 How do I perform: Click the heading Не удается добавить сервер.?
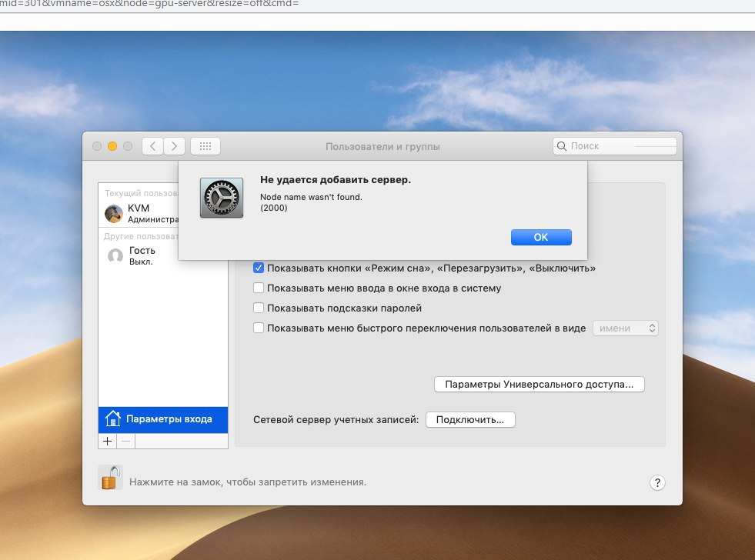336,180
